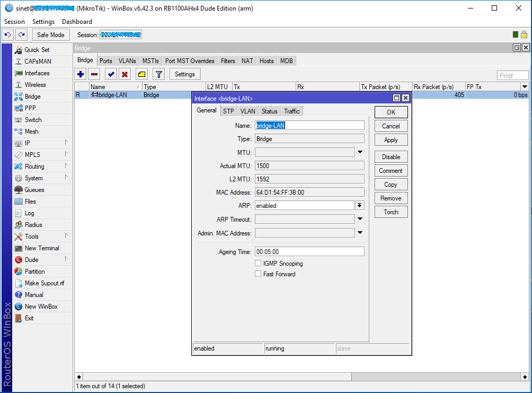The width and height of the screenshot is (532, 393).
Task: Expand the Routing submenu
Action: [x=67, y=166]
